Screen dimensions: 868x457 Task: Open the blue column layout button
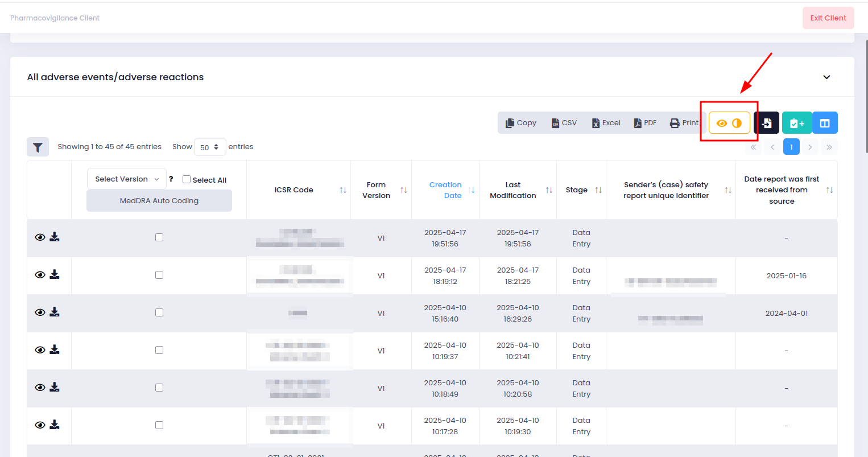[825, 123]
